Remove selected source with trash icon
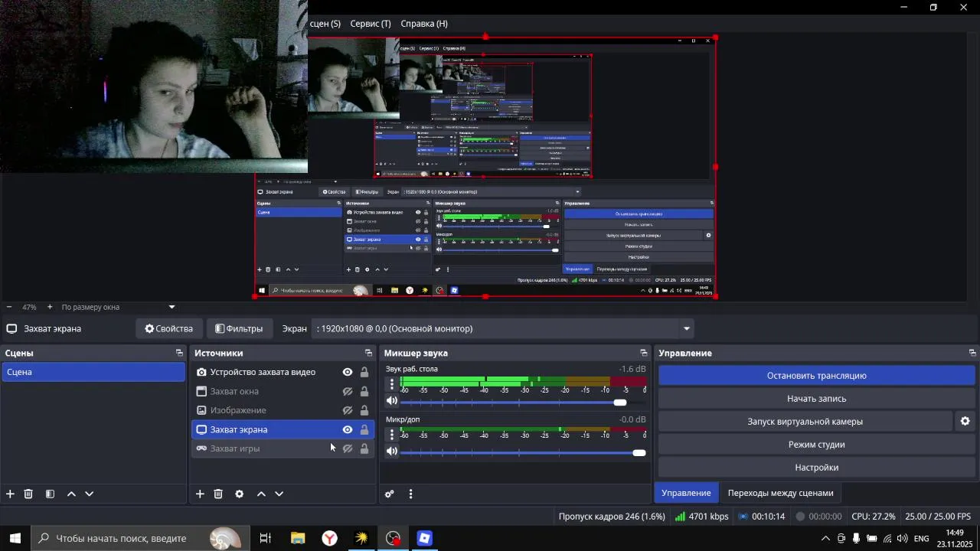 point(218,494)
